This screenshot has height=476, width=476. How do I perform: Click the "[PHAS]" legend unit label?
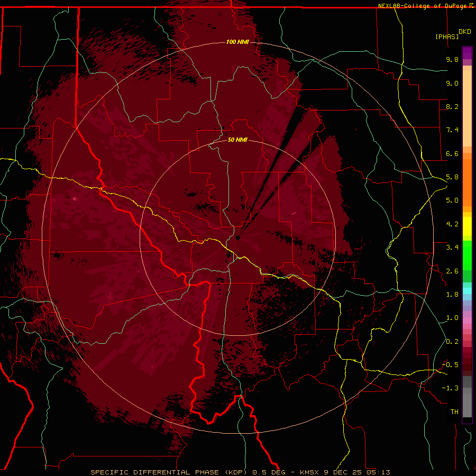tap(447, 36)
